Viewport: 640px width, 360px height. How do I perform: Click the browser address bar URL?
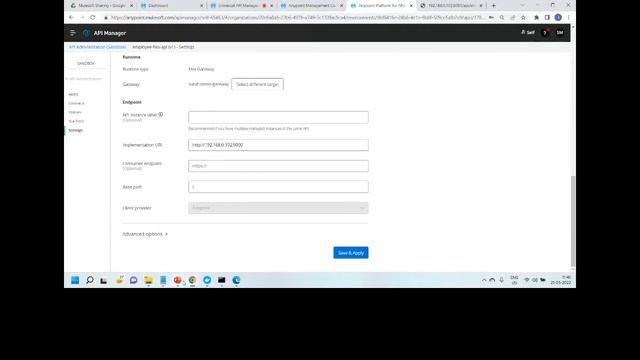297,18
